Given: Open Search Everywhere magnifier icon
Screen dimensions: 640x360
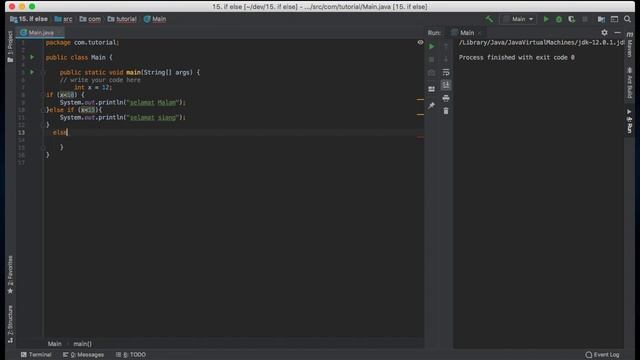Looking at the screenshot, I should pos(627,19).
